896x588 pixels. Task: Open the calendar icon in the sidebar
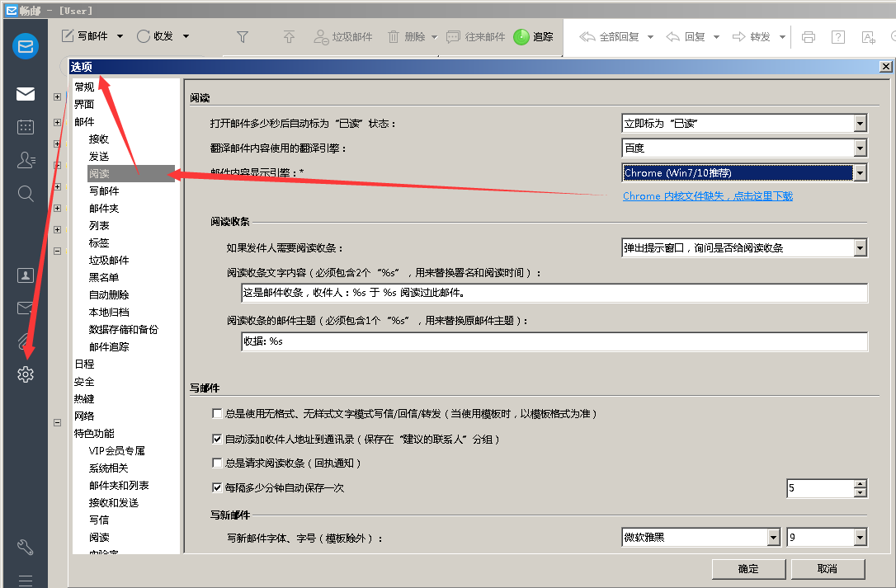[25, 127]
